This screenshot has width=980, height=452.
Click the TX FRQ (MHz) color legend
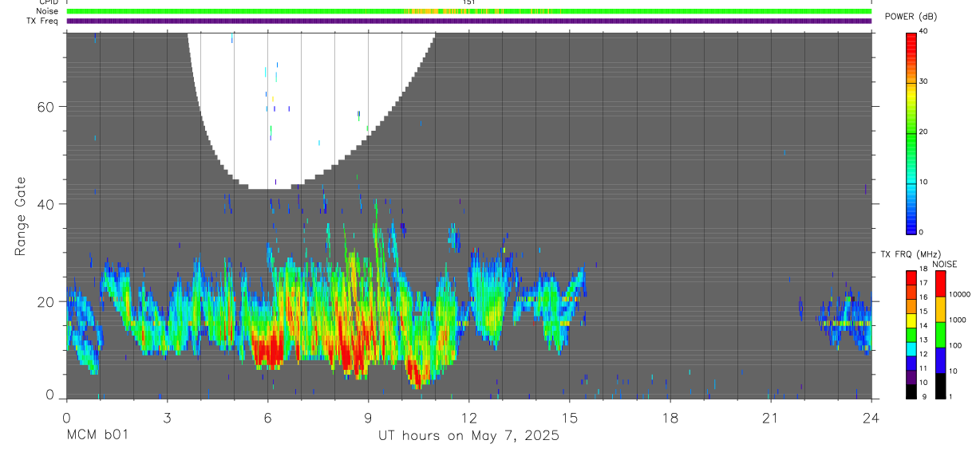pos(912,335)
